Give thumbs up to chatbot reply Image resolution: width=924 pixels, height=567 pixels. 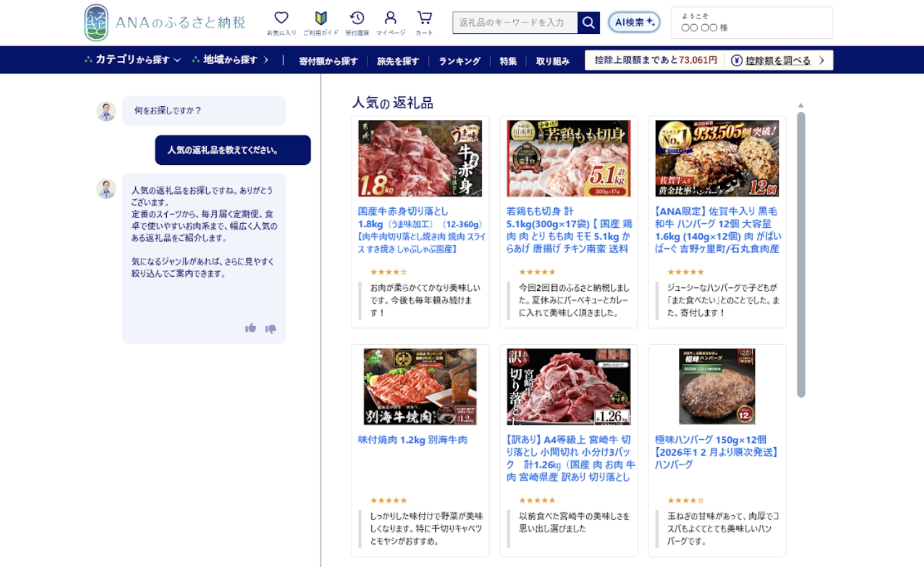[x=250, y=328]
